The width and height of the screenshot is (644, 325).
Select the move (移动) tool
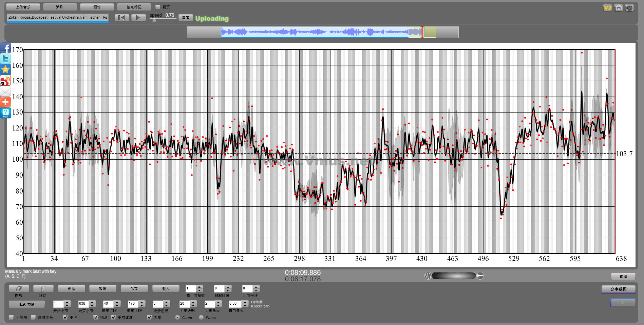click(43, 288)
